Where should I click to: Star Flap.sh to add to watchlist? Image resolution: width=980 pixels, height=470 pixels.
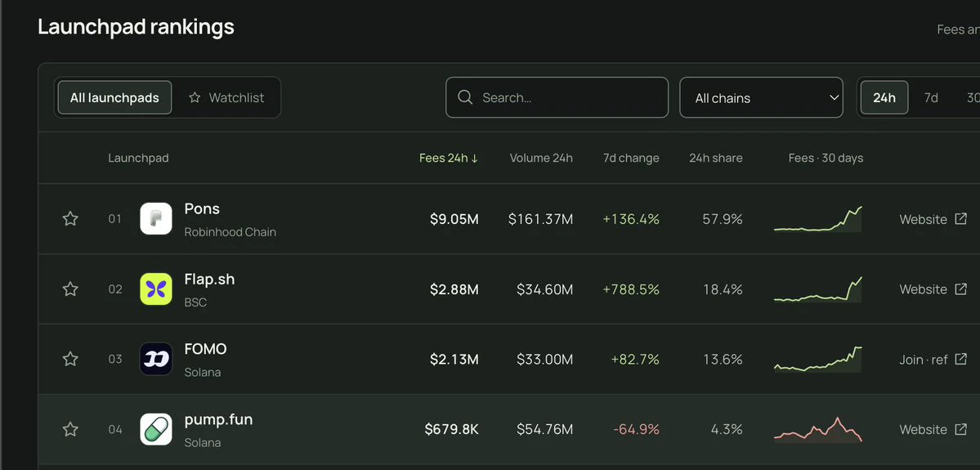[70, 289]
